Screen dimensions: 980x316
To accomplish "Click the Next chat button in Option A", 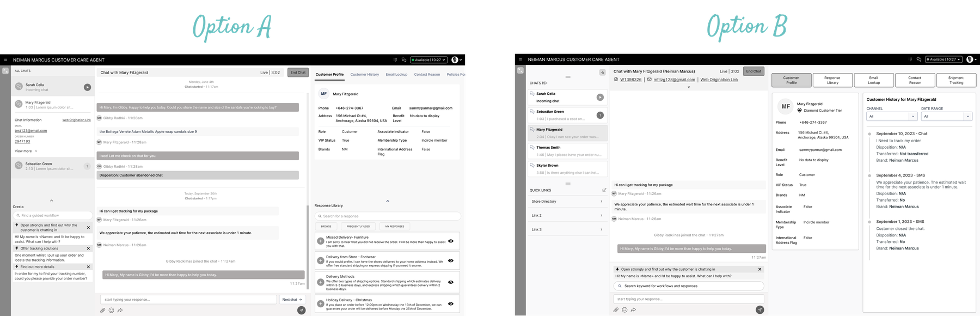I will coord(292,300).
